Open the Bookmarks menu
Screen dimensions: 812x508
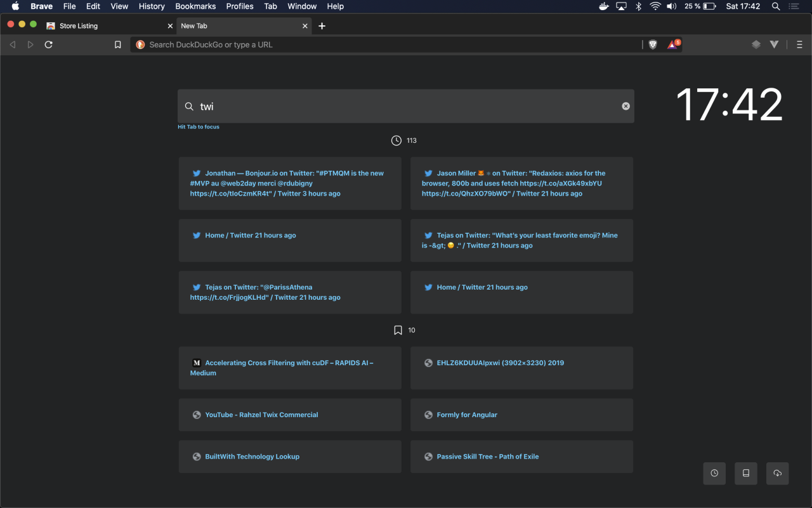(x=197, y=6)
